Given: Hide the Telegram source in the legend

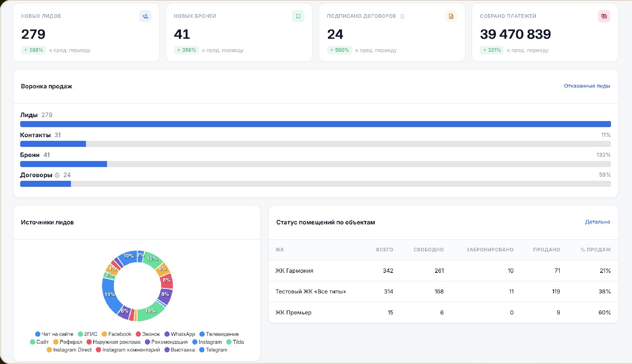Looking at the screenshot, I should pyautogui.click(x=214, y=350).
